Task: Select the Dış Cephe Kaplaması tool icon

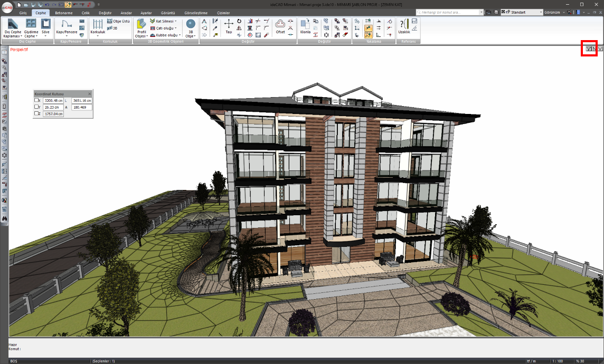Action: pos(12,24)
